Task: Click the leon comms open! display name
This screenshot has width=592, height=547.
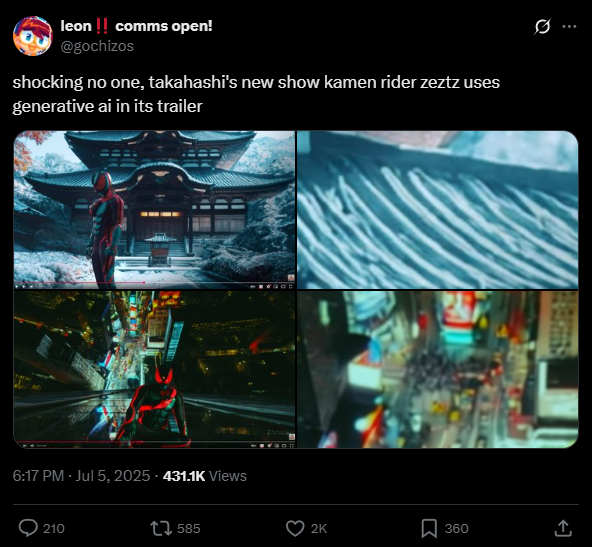Action: [136, 26]
